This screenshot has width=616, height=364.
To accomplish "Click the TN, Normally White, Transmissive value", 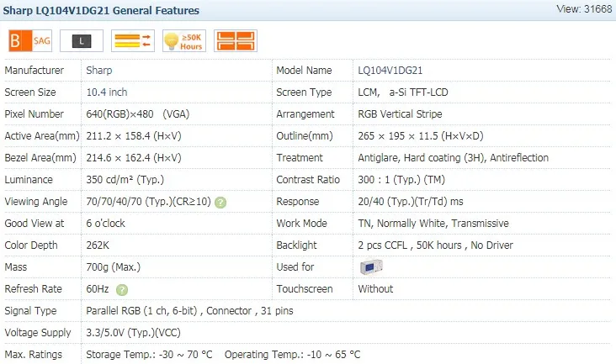I will click(x=433, y=224).
